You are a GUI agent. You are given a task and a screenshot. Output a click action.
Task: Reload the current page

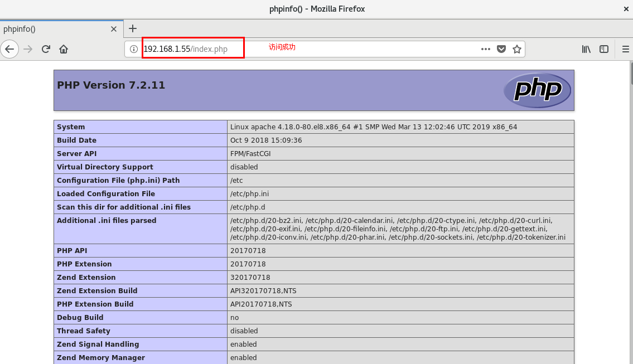coord(46,49)
